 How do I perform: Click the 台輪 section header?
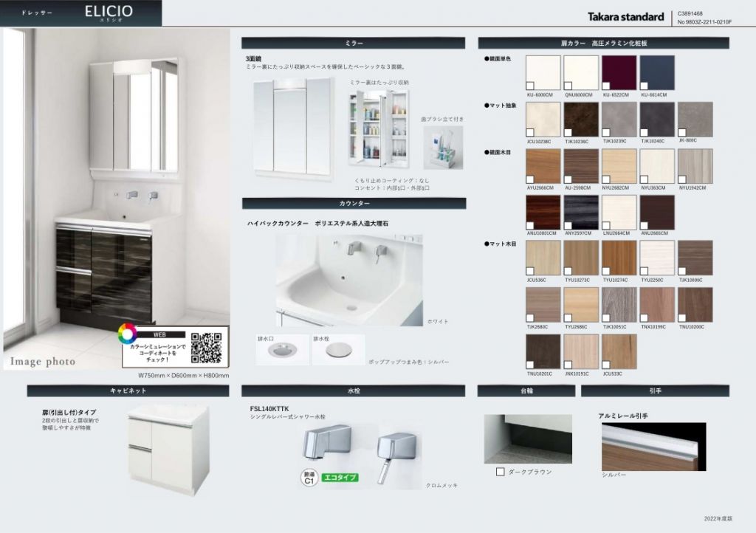coord(526,391)
